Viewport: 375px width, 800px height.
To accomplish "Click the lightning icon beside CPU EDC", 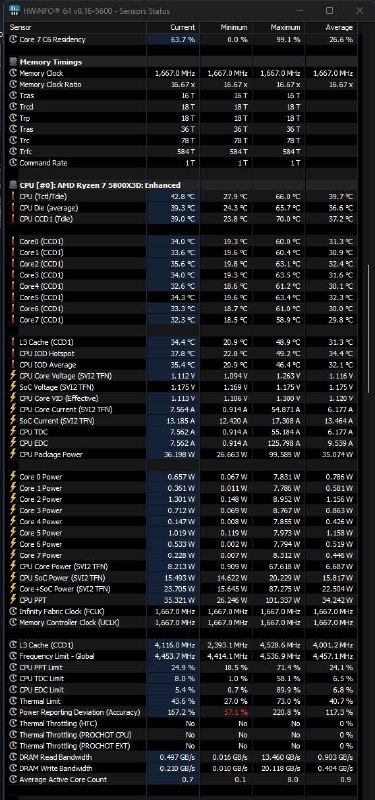I will (x=13, y=443).
